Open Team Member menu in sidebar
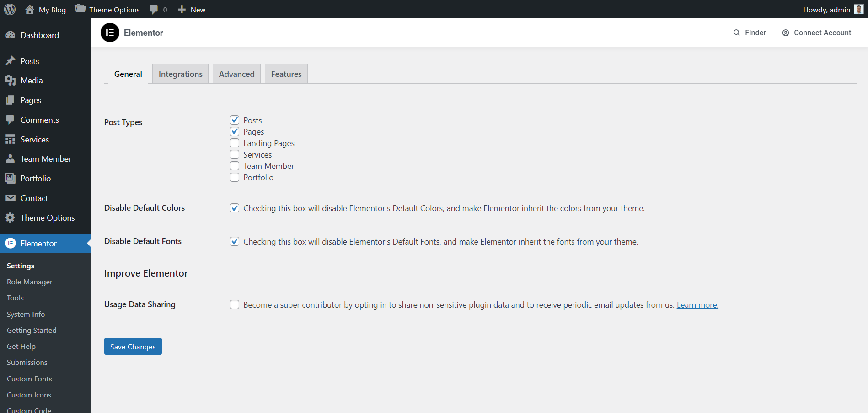Image resolution: width=868 pixels, height=413 pixels. [46, 159]
